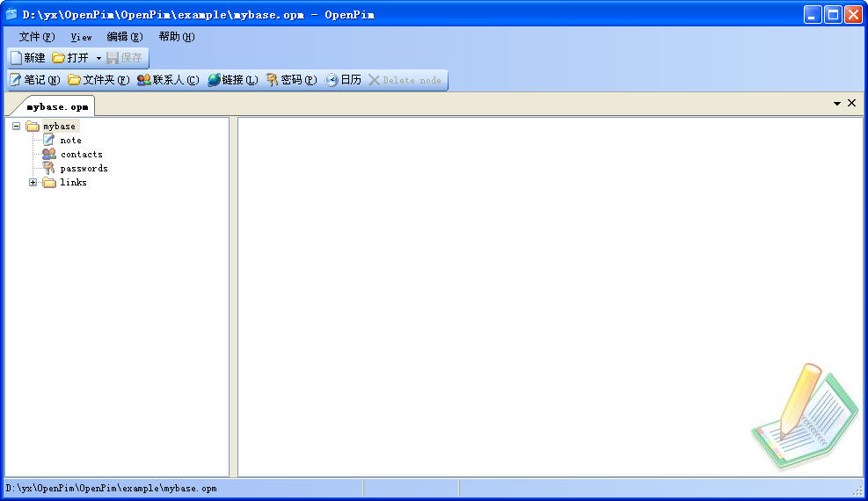This screenshot has width=868, height=501.
Task: Close the mybase.opm document tab
Action: click(x=852, y=103)
